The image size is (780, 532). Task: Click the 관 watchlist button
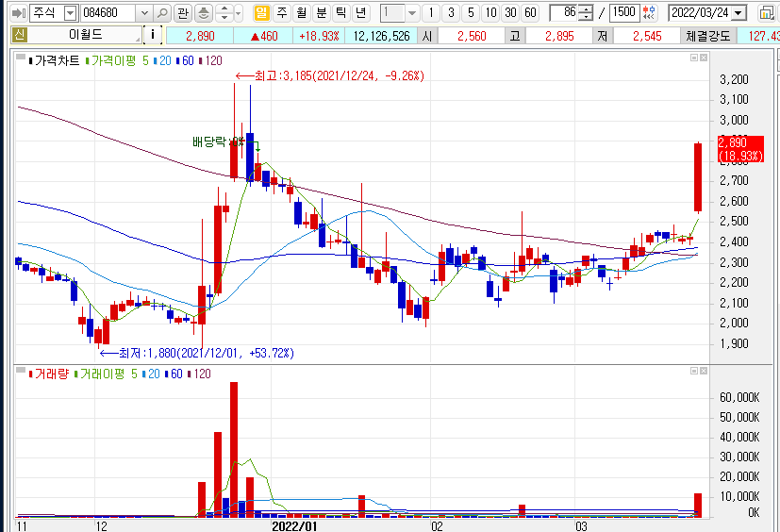tap(183, 13)
